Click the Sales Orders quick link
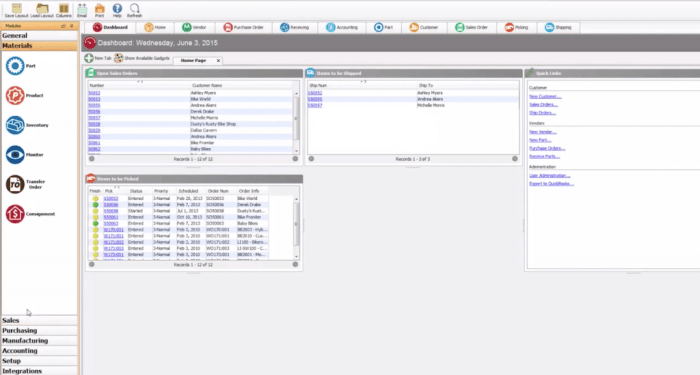 point(543,104)
